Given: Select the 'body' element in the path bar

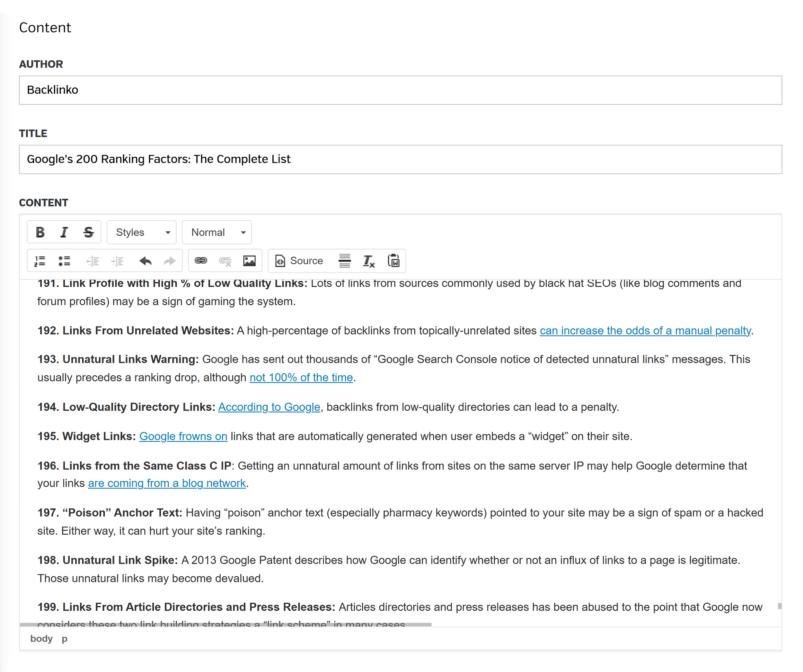Looking at the screenshot, I should point(41,639).
